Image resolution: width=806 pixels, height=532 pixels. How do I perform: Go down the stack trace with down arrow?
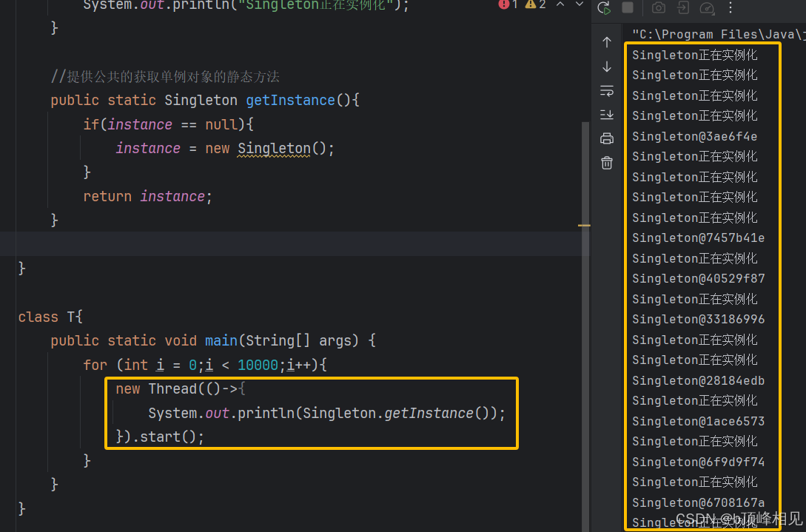[x=607, y=67]
